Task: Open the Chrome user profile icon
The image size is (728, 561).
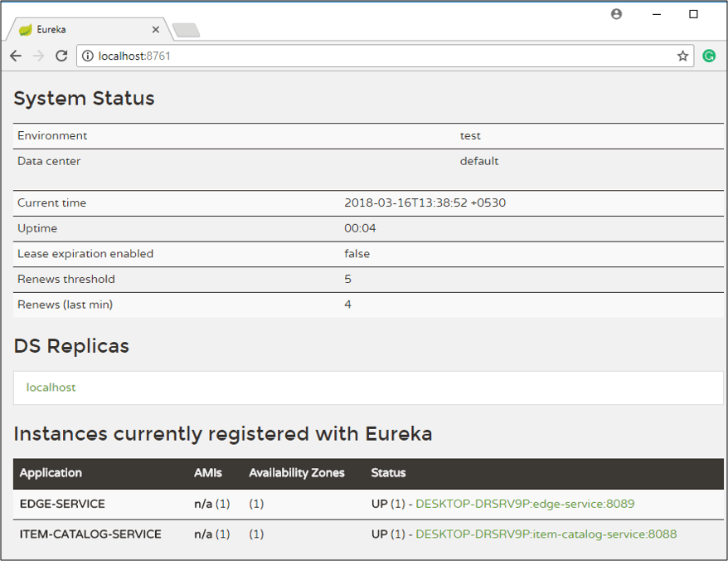Action: pyautogui.click(x=616, y=14)
